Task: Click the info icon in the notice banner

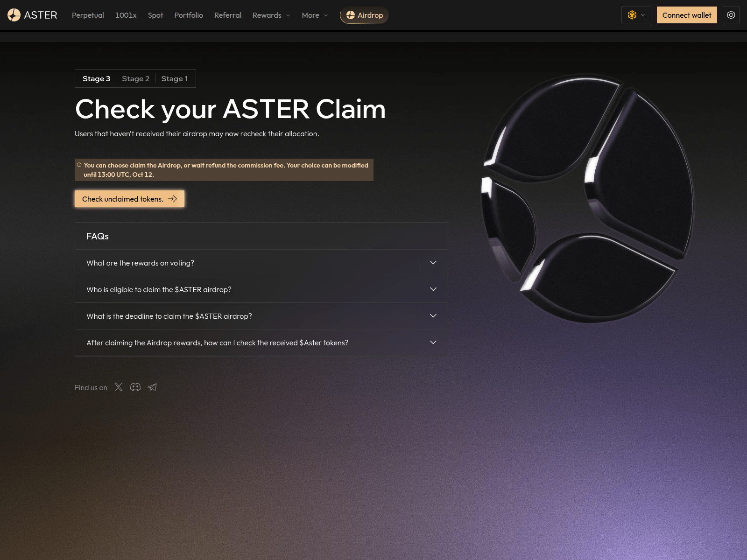Action: 79,165
